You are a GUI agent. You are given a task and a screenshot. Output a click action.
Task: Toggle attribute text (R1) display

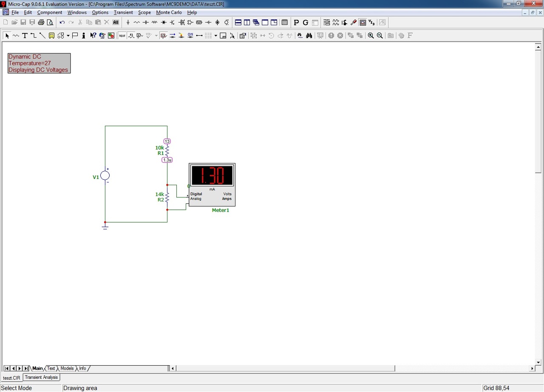(x=131, y=36)
